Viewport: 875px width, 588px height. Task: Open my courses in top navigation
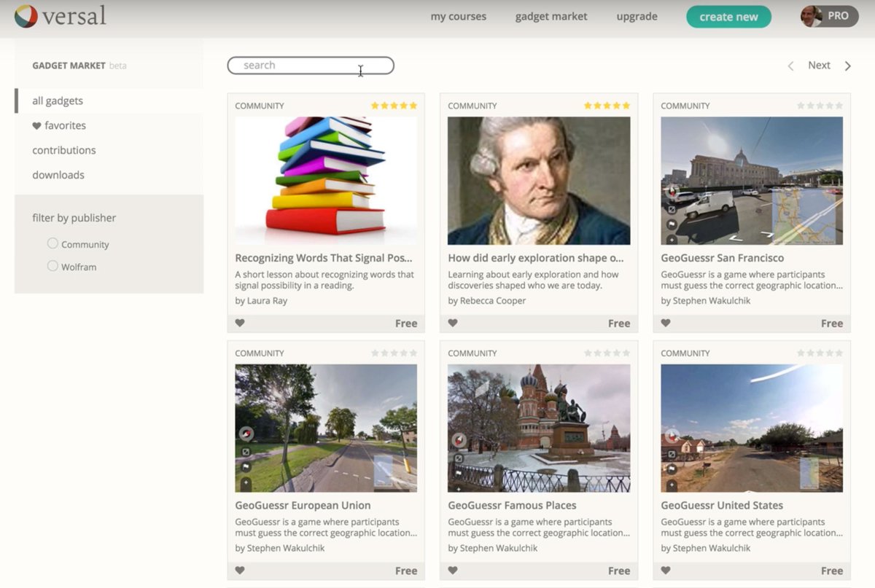pos(458,16)
